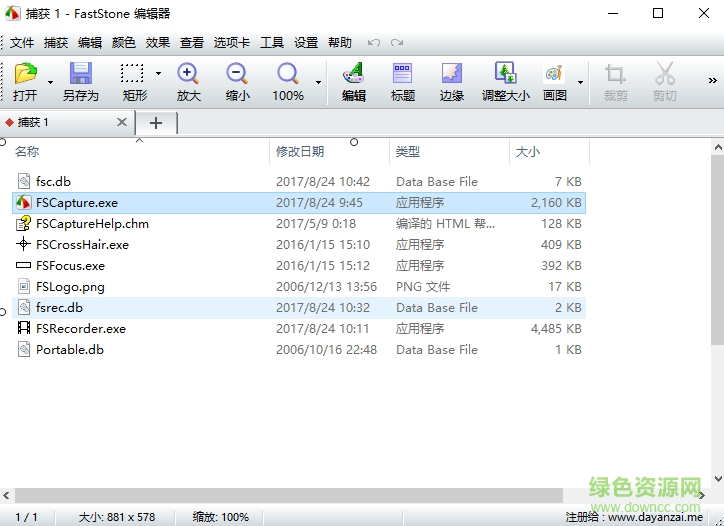The image size is (724, 526).
Task: Open the 捕获 (Capture) menu
Action: (56, 43)
